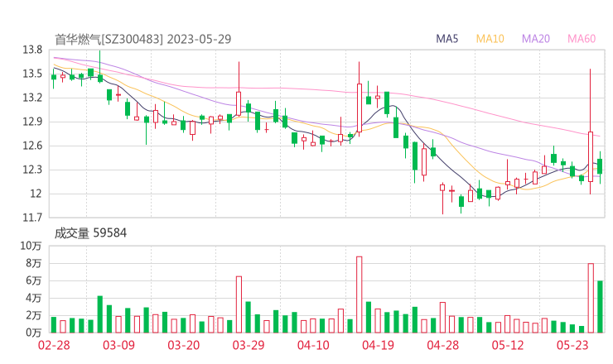Viewport: 613px width, 364px height.
Task: Click the 成交量 59584 volume label
Action: point(91,233)
